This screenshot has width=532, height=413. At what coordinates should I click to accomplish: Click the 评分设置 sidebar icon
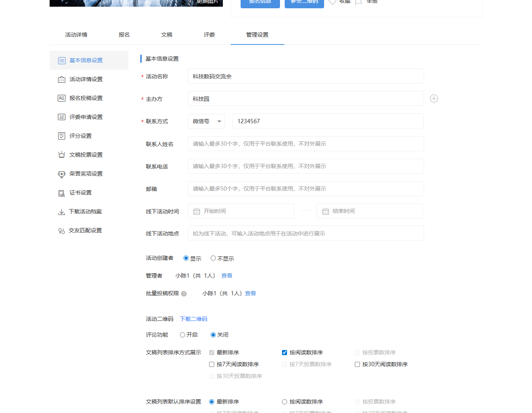tap(62, 136)
